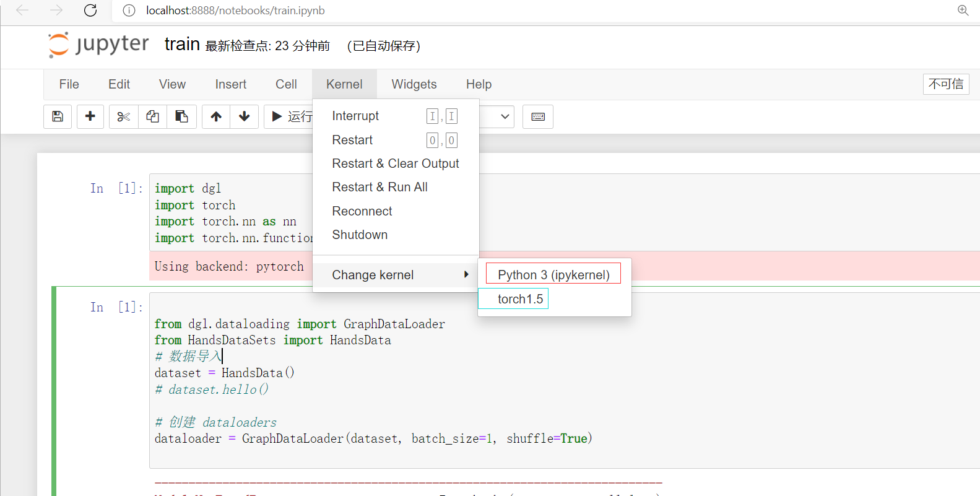Expand the Change kernel submenu

click(x=396, y=275)
